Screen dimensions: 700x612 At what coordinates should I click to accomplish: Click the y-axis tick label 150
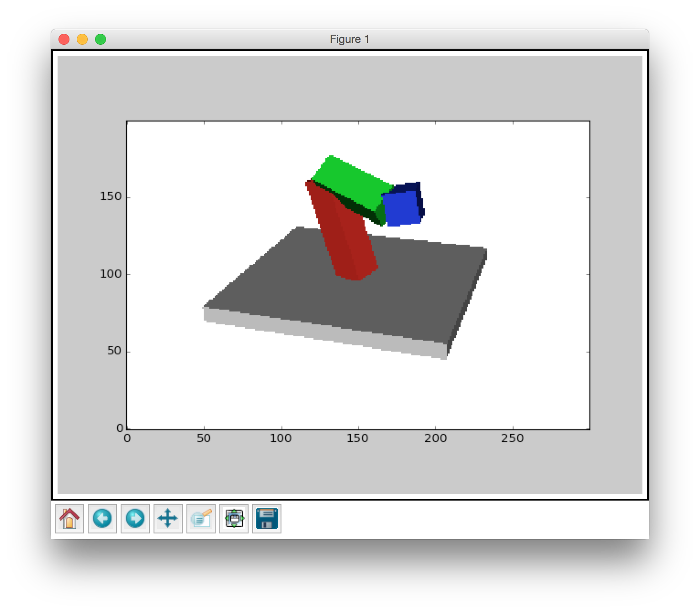click(x=111, y=196)
